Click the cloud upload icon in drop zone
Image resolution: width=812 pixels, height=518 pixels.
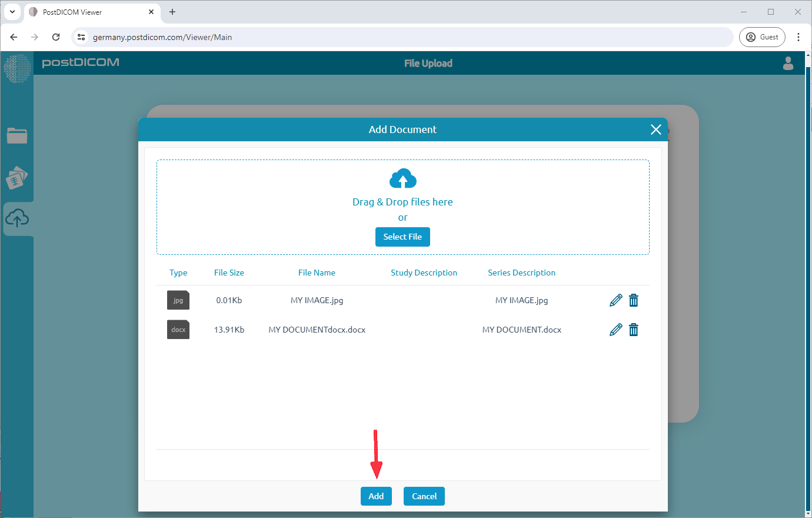point(402,178)
